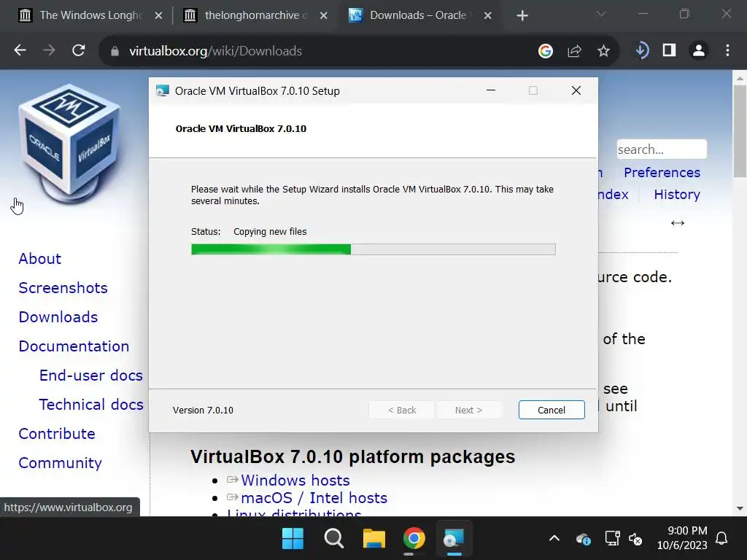The height and width of the screenshot is (560, 747).
Task: Open File Explorer from taskbar
Action: (374, 539)
